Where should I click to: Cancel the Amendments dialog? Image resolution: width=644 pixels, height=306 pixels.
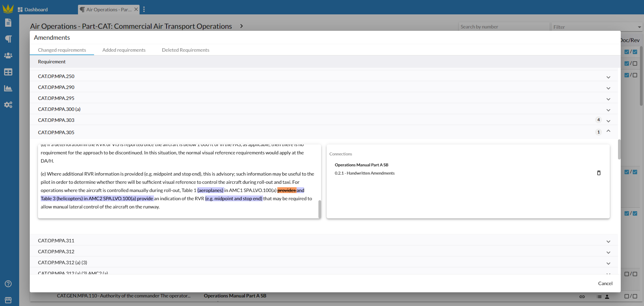pyautogui.click(x=605, y=283)
